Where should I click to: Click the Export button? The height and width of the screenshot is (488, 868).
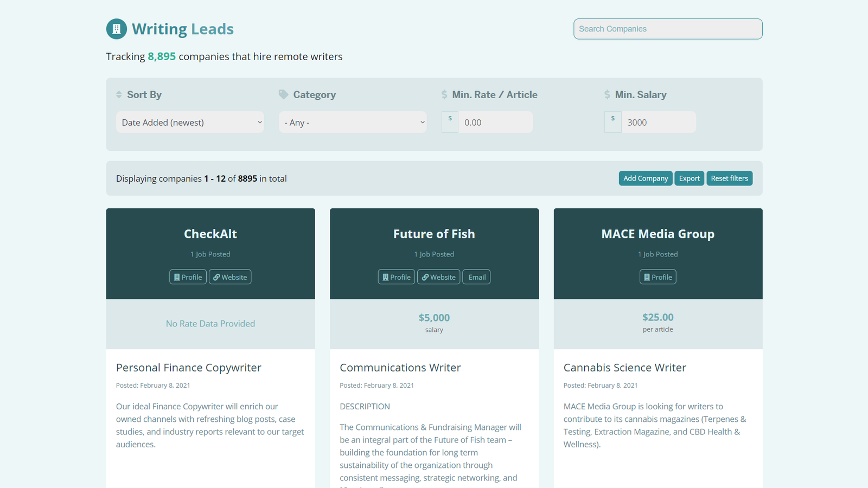point(690,178)
